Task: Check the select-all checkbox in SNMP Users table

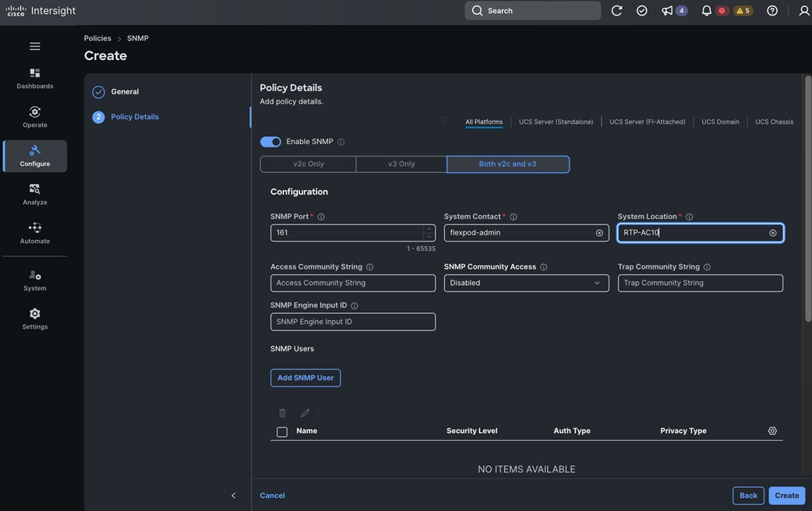Action: coord(282,432)
